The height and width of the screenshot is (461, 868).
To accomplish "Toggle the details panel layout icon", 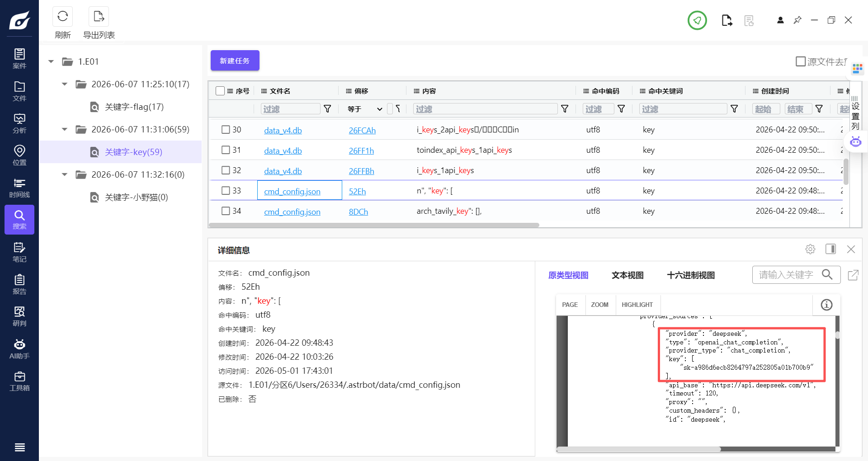I will pyautogui.click(x=830, y=249).
